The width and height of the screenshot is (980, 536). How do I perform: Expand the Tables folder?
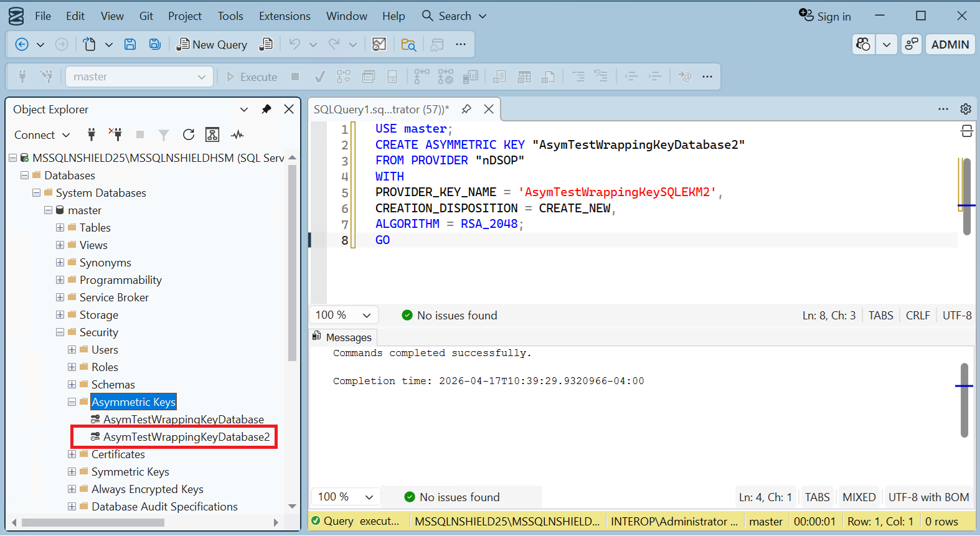(x=60, y=228)
